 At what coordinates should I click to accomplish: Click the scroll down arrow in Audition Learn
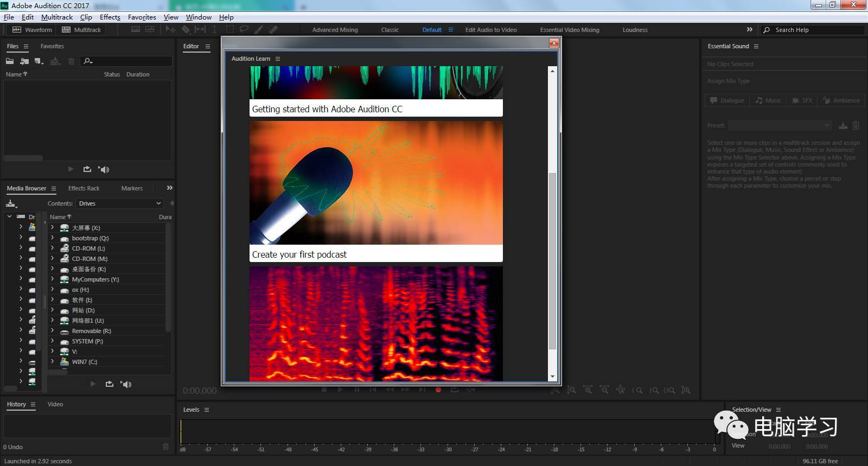(552, 376)
